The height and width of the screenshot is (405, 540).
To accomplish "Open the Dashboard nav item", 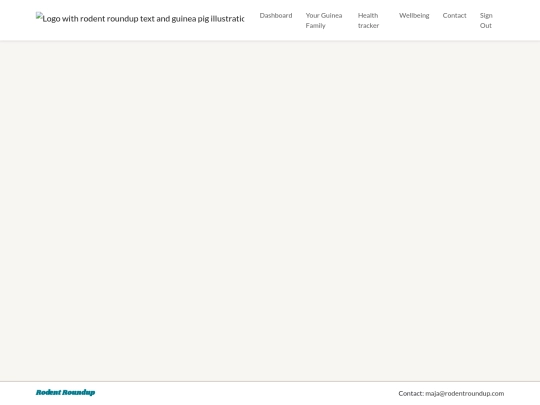I will pos(276,15).
